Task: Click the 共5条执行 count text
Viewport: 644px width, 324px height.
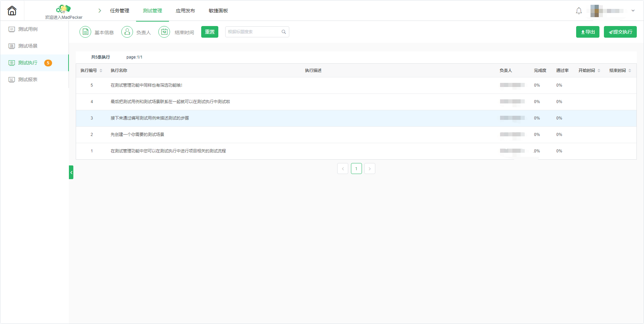Action: (x=100, y=57)
